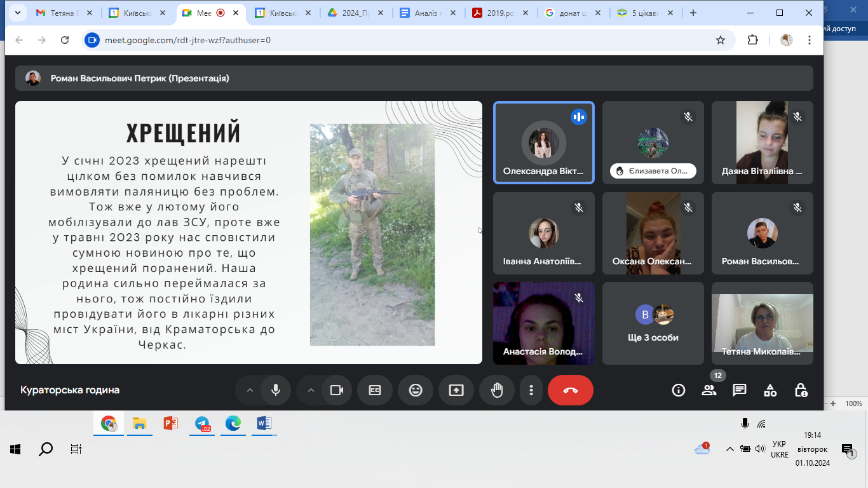Open the three-dot more options menu
Screen dimensions: 868x488
[x=531, y=390]
